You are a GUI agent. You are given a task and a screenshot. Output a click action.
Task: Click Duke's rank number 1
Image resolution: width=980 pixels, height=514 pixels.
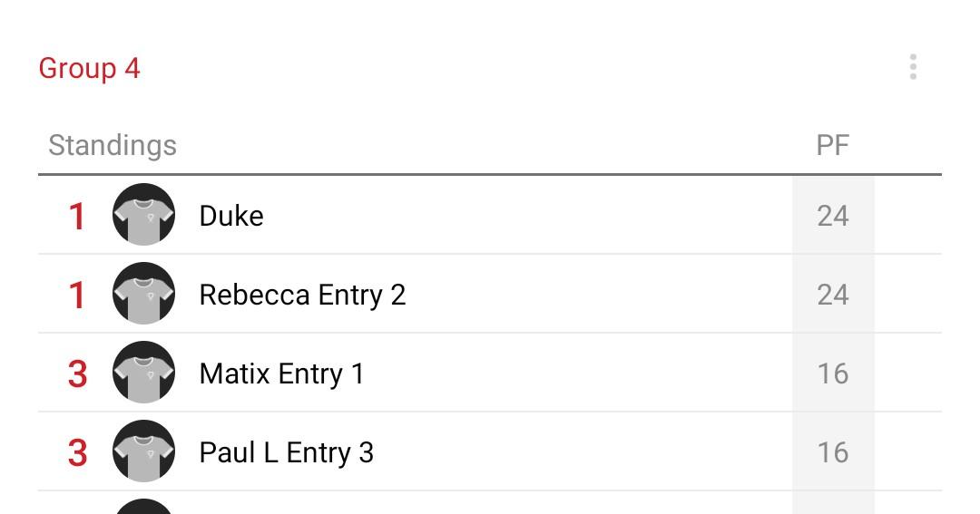tap(77, 217)
